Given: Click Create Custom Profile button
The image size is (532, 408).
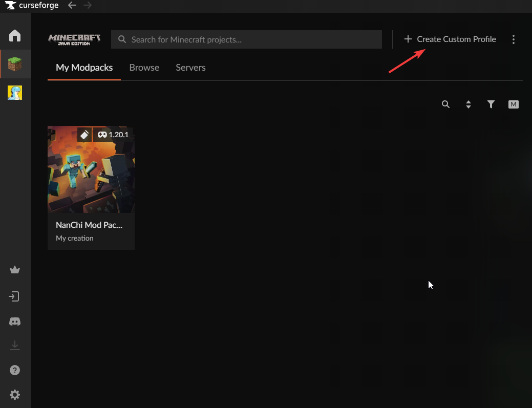Looking at the screenshot, I should [450, 39].
